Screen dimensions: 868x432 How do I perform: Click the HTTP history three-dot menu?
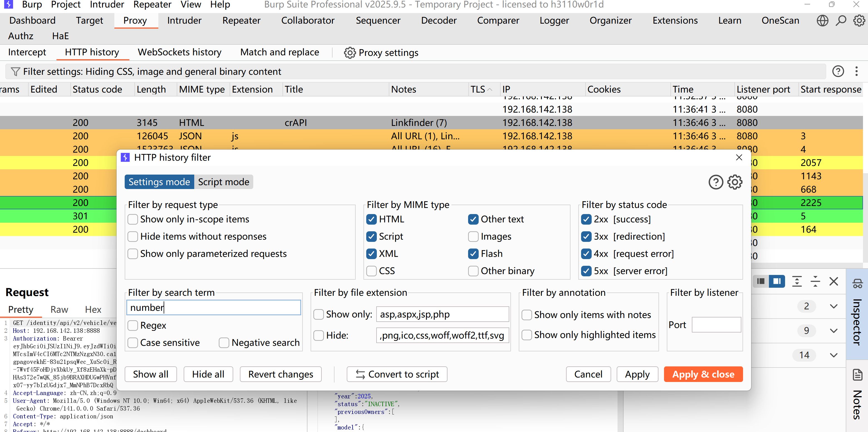point(856,71)
